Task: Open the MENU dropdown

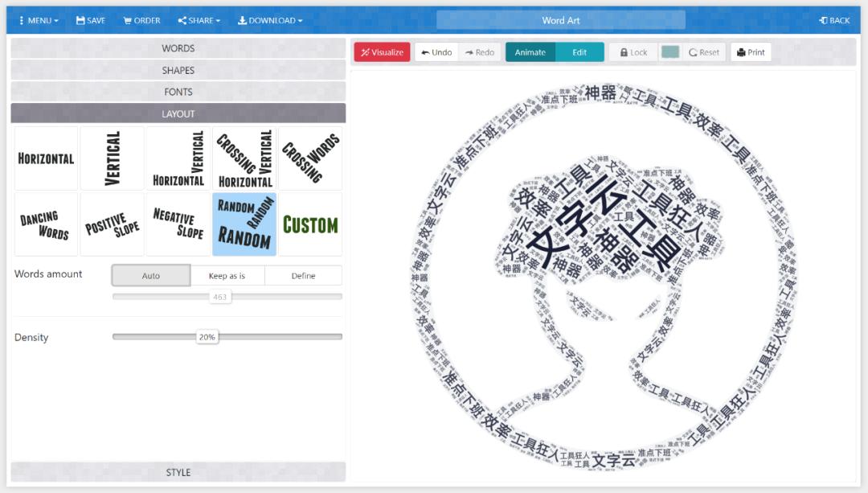Action: pos(39,20)
